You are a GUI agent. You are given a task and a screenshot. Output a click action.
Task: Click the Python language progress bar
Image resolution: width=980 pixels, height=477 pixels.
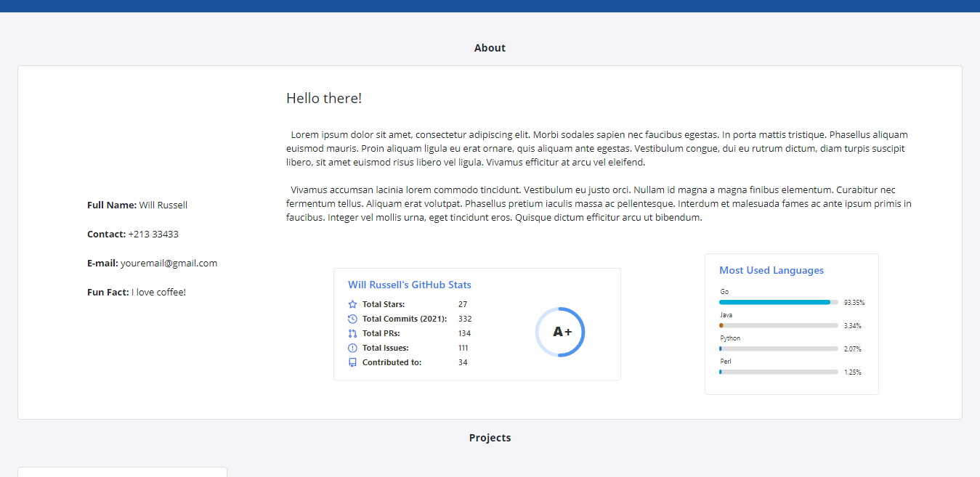[x=778, y=348]
